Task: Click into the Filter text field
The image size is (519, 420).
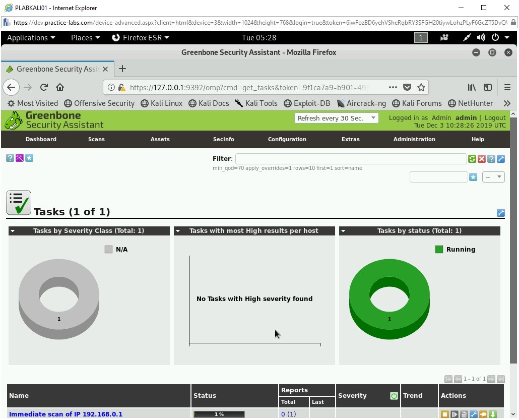Action: coord(350,159)
